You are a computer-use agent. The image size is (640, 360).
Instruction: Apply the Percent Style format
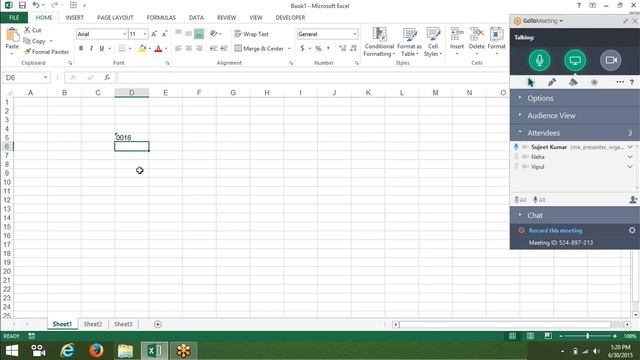click(318, 49)
